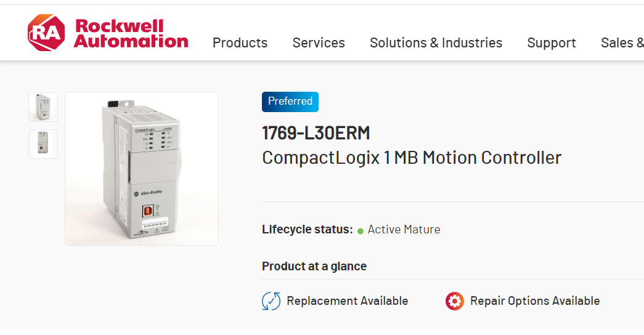The image size is (644, 335).
Task: Open the partially visible Sales menu
Action: 622,42
